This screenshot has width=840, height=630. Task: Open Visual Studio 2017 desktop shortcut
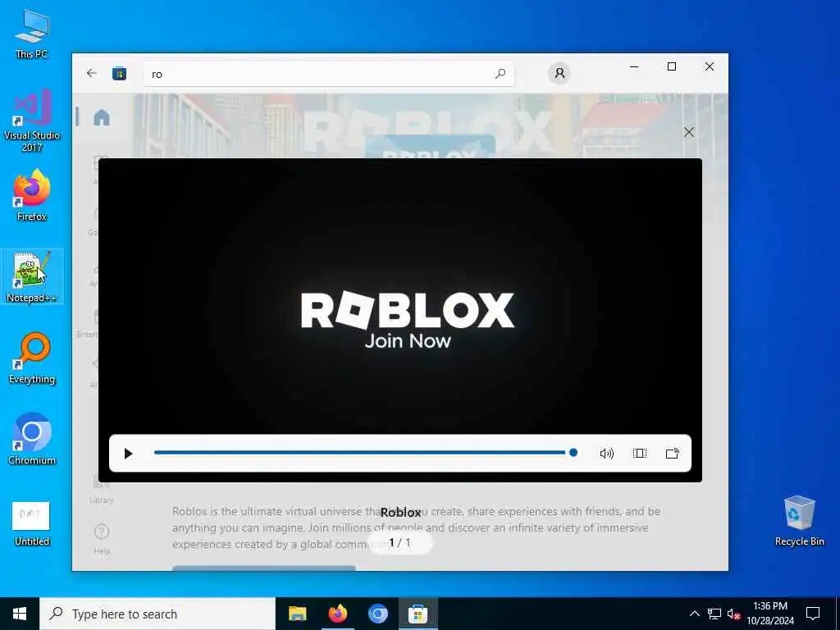(32, 121)
